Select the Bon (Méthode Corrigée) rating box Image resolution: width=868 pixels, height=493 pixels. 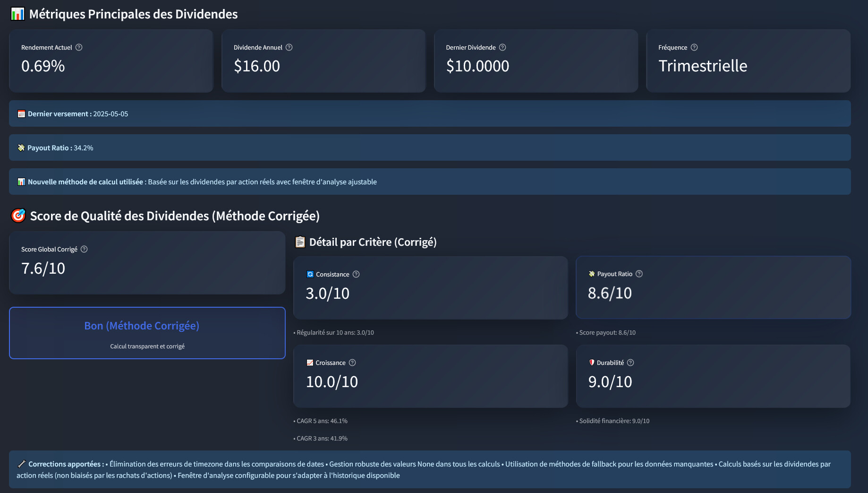click(147, 333)
